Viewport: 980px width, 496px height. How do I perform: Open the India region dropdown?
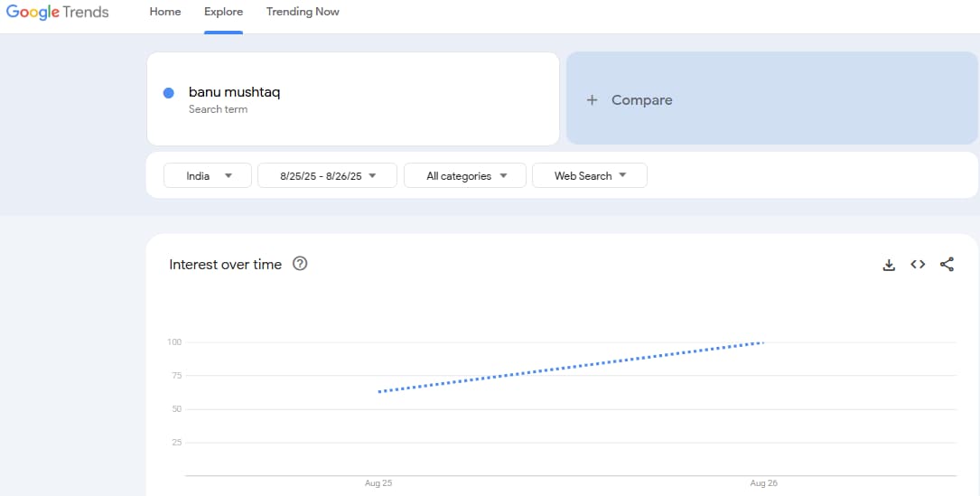[208, 176]
